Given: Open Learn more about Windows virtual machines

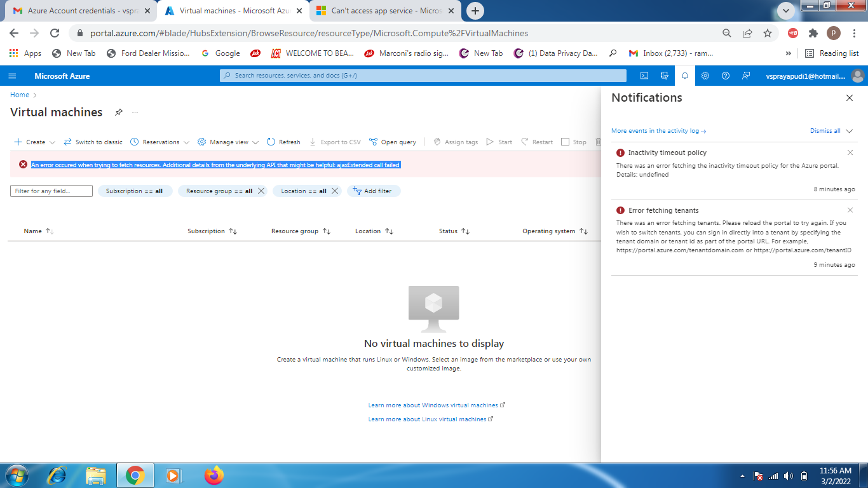Looking at the screenshot, I should coord(437,405).
